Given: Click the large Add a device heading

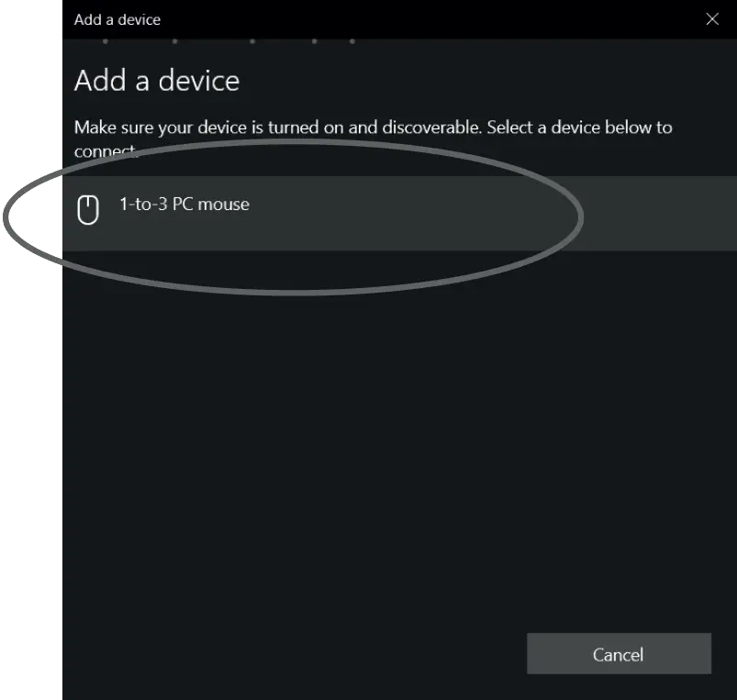Looking at the screenshot, I should tap(157, 81).
